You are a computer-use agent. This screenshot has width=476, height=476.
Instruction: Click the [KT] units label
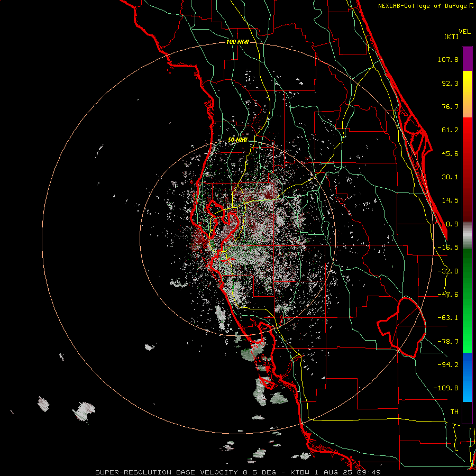451,36
